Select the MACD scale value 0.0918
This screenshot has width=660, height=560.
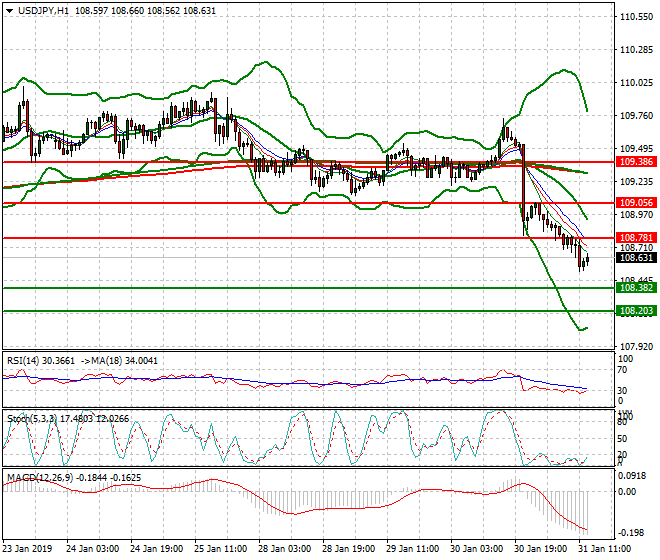pos(632,476)
